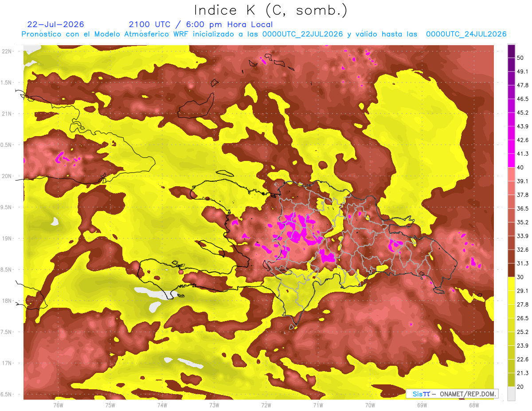Click the longitude axis label '68W'
Screen dimensions: 532x411
(473, 405)
